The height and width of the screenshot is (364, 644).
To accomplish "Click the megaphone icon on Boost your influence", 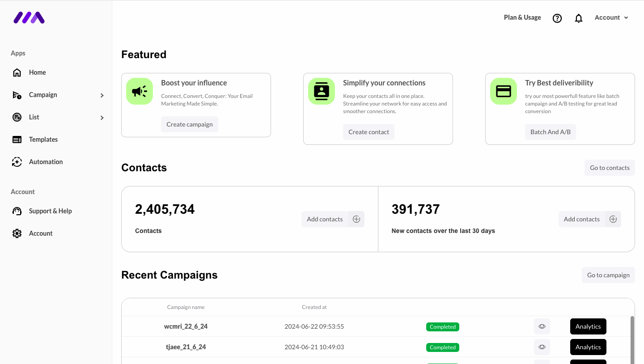I will tap(139, 91).
